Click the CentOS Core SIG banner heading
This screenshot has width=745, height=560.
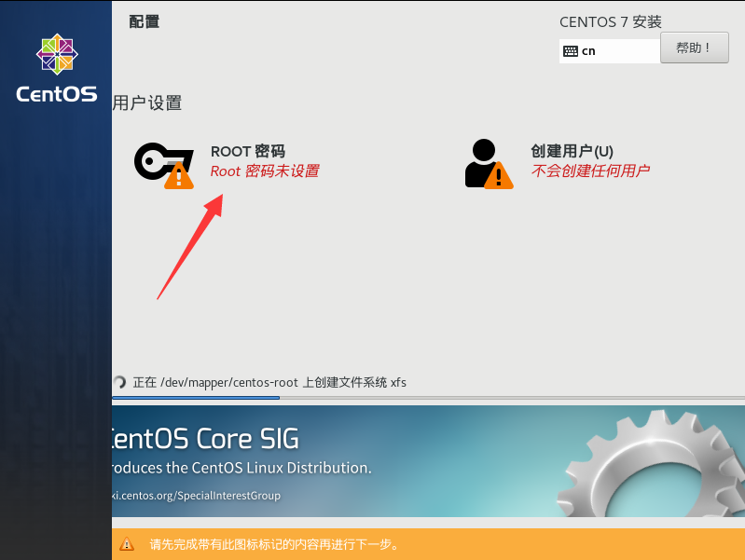205,439
